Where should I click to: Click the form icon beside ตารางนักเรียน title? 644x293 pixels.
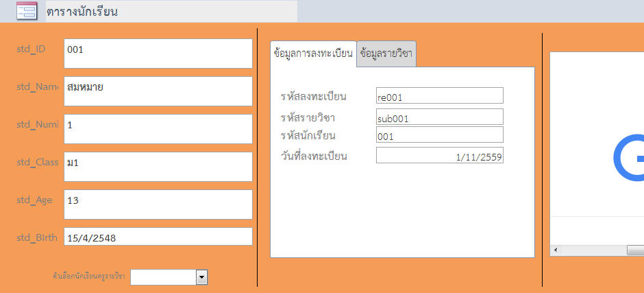click(27, 12)
